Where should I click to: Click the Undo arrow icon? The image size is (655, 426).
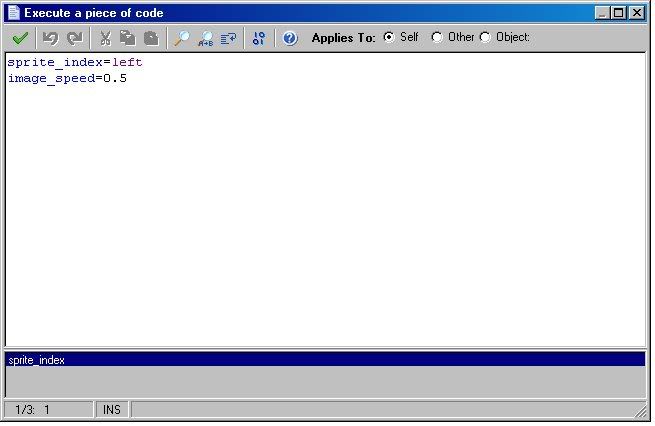tap(49, 38)
